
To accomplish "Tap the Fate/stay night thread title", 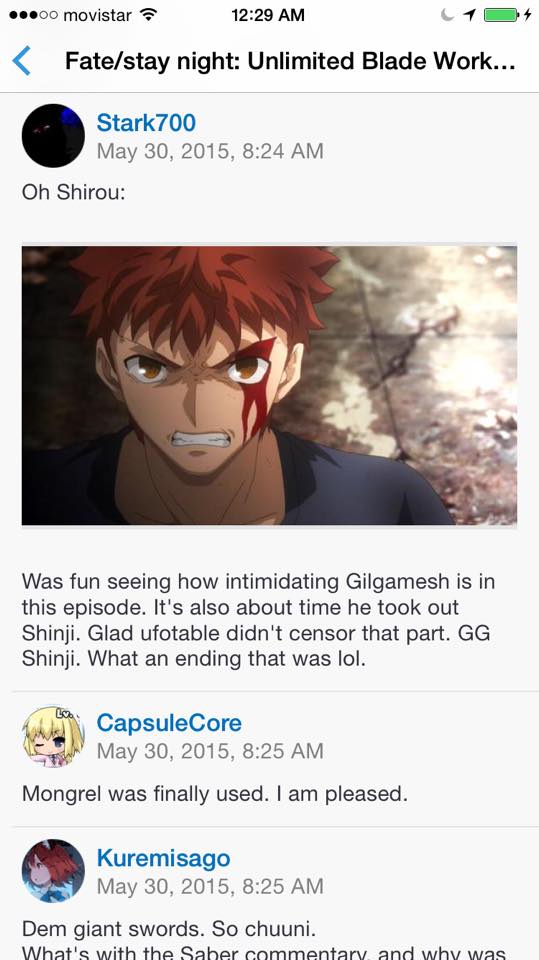I will click(x=290, y=61).
